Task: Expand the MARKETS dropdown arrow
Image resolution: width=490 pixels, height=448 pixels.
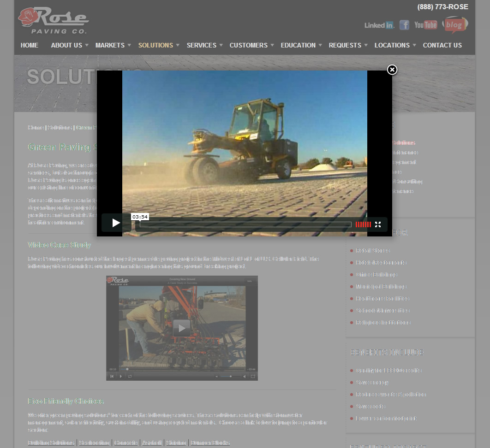Action: (129, 45)
